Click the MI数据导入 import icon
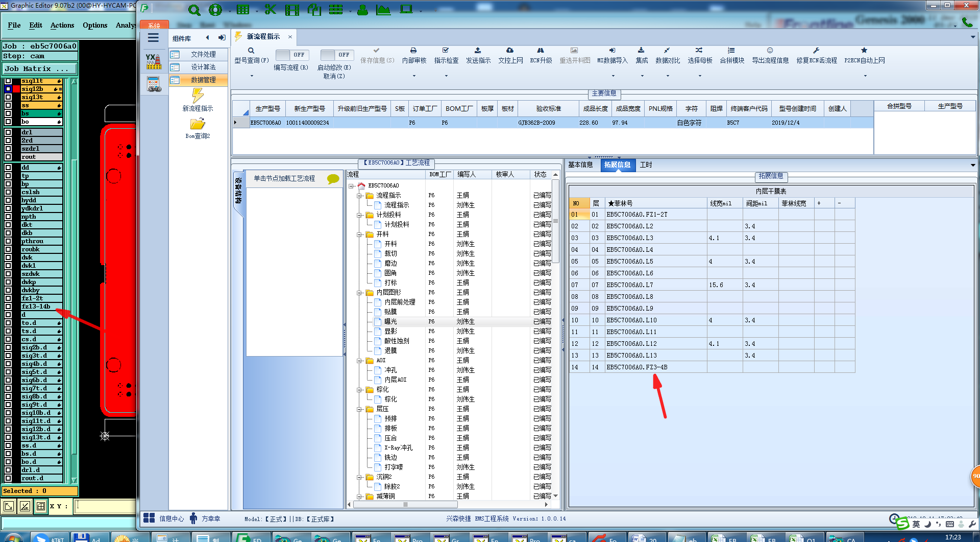 612,51
